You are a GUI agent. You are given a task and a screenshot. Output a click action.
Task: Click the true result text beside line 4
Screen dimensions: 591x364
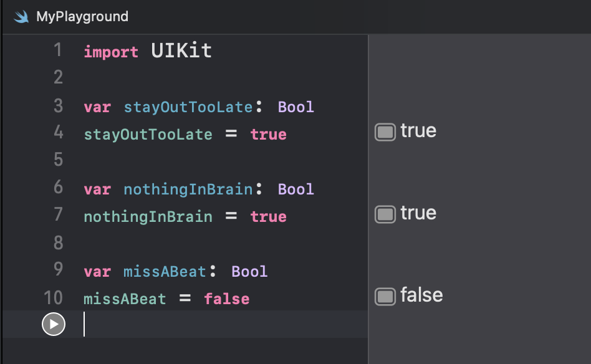click(418, 131)
